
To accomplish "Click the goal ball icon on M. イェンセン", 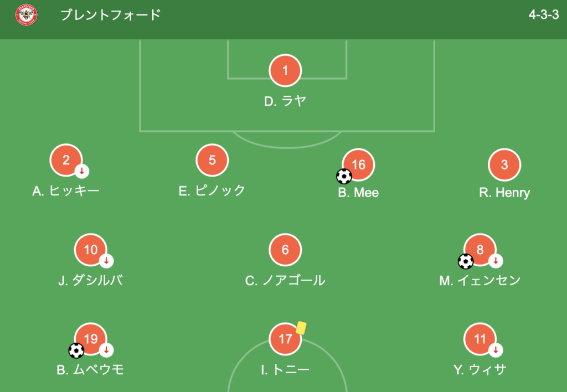I will pos(466,261).
